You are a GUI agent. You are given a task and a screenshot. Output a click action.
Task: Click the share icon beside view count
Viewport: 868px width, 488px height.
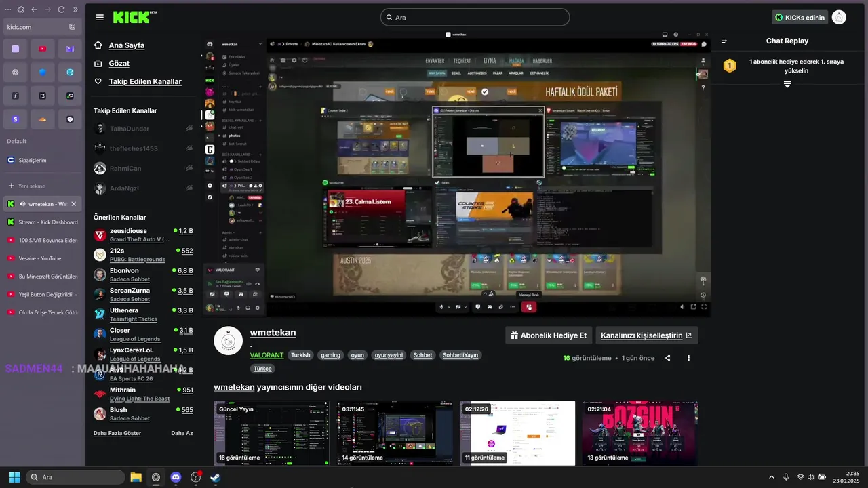click(667, 358)
